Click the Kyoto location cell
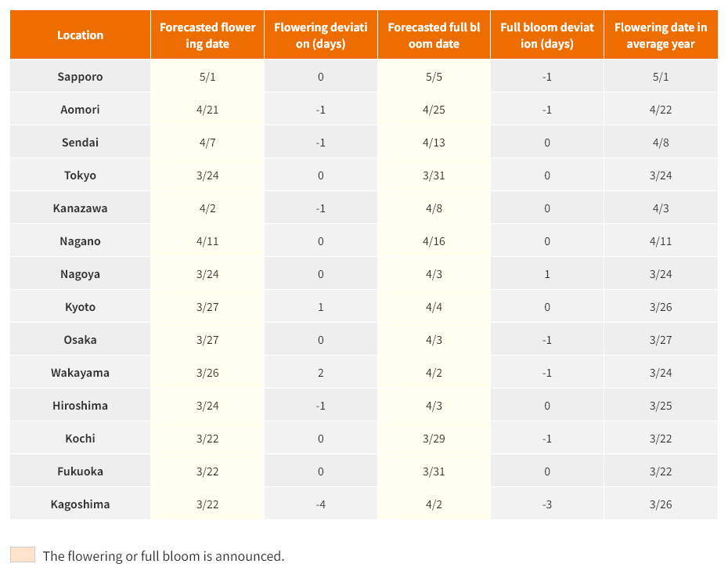Viewport: 728px width, 578px height. pos(80,307)
